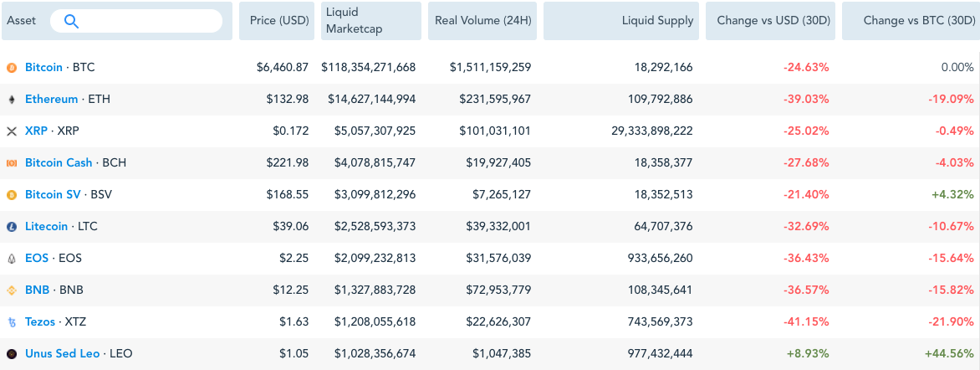Click BTC change -0.49% for XRP

954,131
